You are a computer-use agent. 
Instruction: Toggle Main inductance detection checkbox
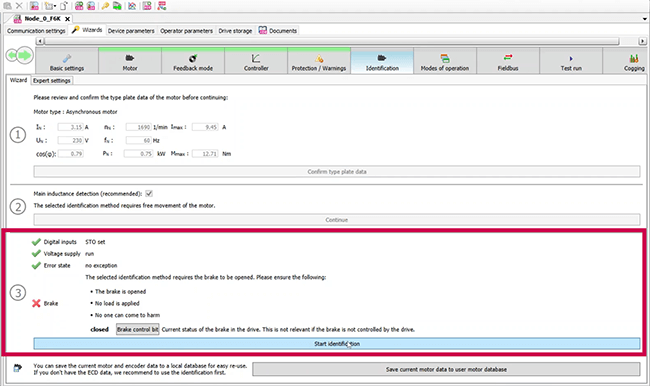click(x=149, y=194)
